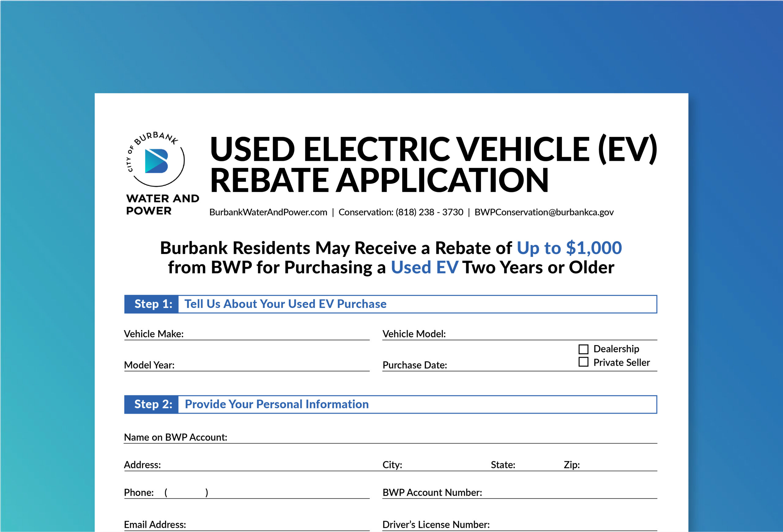The height and width of the screenshot is (532, 783).
Task: Click the 'Step 1:' blue label
Action: tap(152, 304)
